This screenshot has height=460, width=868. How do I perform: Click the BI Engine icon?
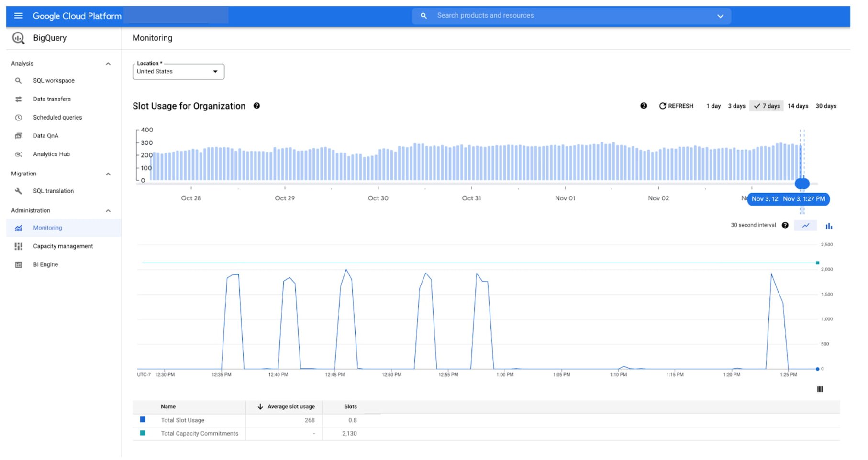(18, 265)
